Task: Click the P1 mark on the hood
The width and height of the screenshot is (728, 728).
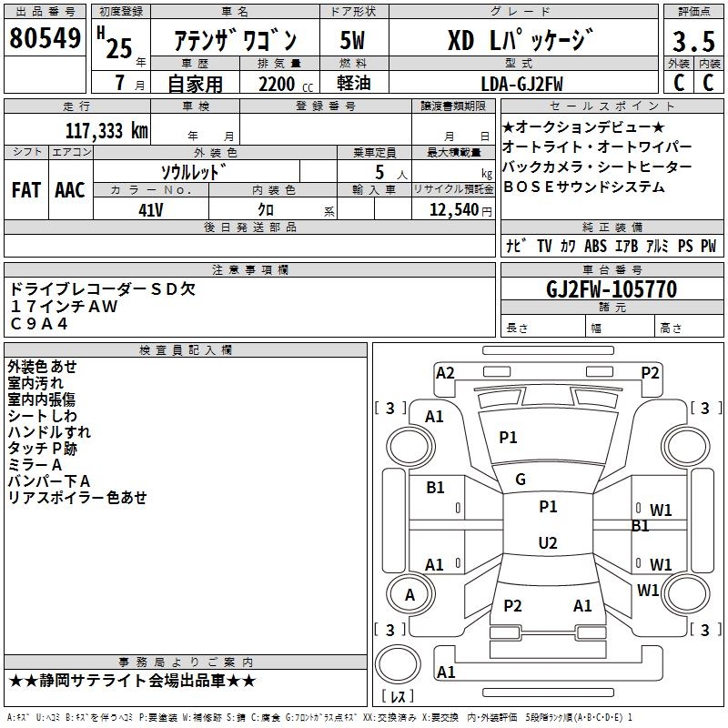Action: pos(508,438)
